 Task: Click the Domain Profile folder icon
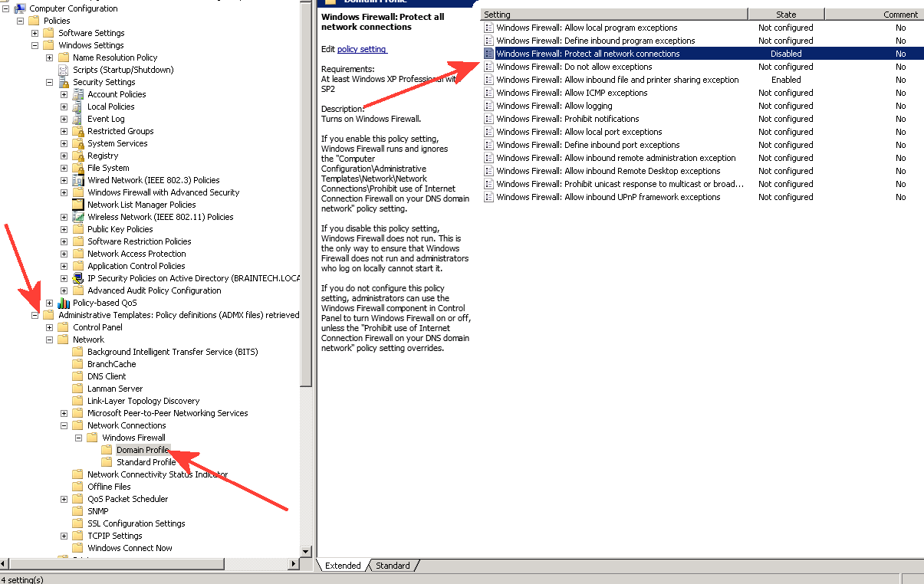coord(107,450)
